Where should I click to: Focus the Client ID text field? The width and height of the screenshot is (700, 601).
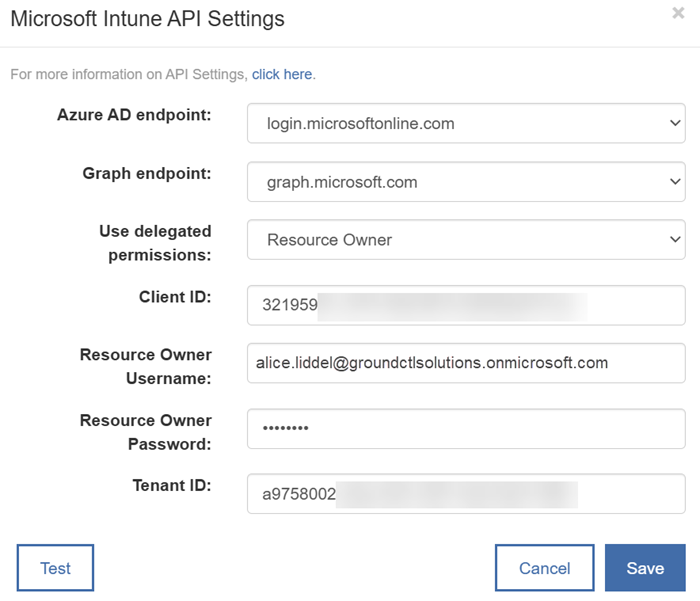(x=465, y=306)
